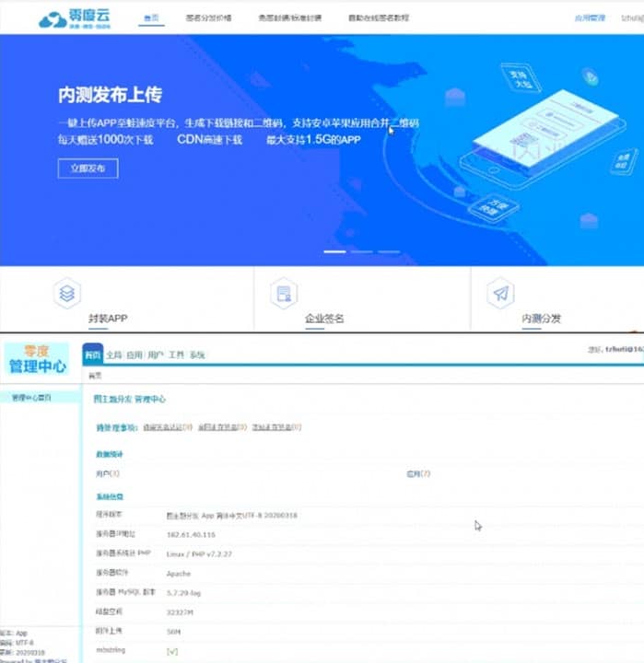Open the 自助在线签名教程 navigation item
The width and height of the screenshot is (644, 663).
(x=379, y=17)
